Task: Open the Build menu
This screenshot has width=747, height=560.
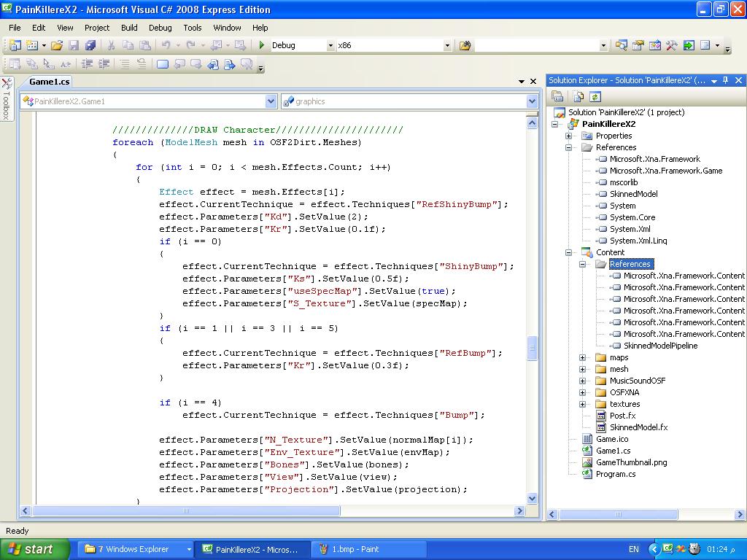Action: pyautogui.click(x=129, y=28)
